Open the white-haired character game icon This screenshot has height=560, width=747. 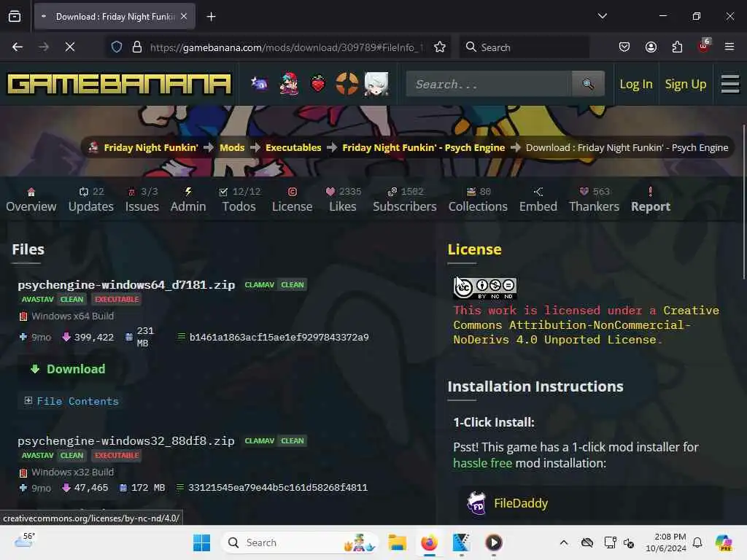[x=376, y=85]
